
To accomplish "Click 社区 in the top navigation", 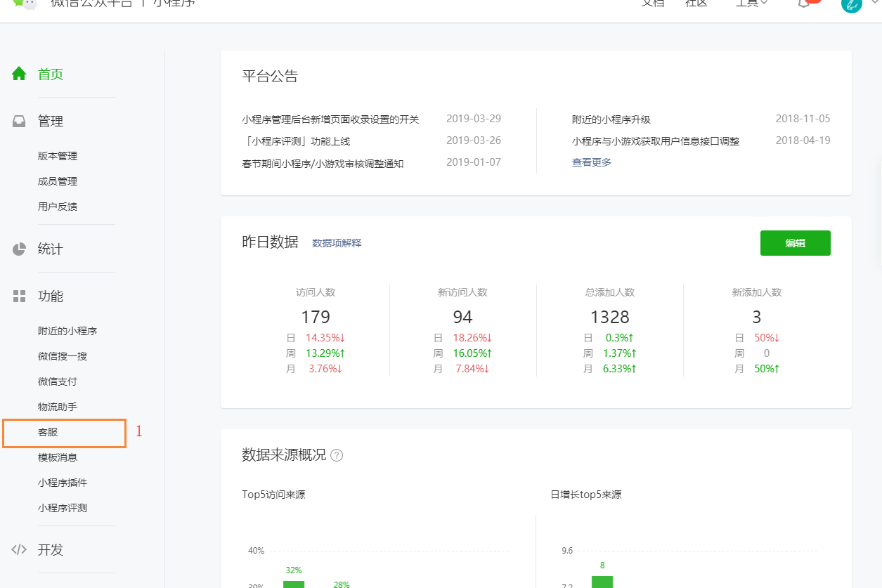I will pyautogui.click(x=696, y=4).
